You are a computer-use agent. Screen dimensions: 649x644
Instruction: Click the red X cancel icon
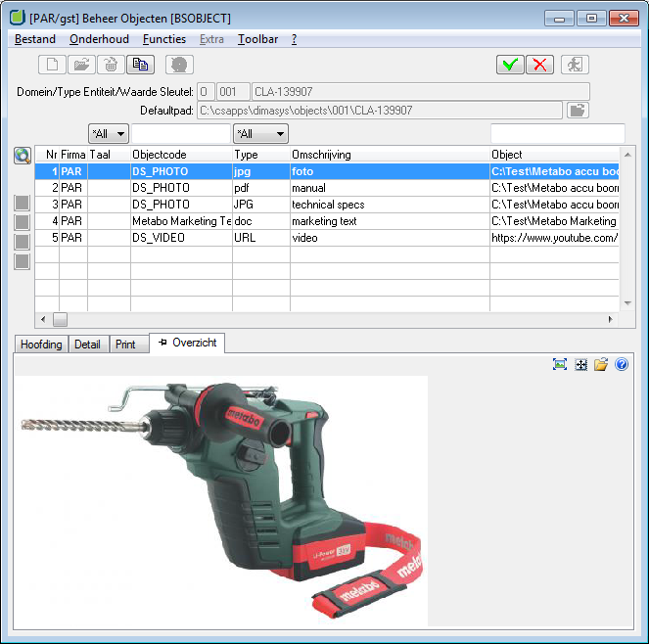[539, 65]
